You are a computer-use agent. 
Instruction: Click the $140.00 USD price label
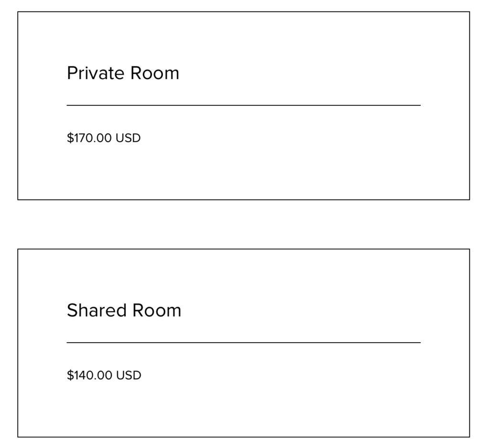[104, 375]
